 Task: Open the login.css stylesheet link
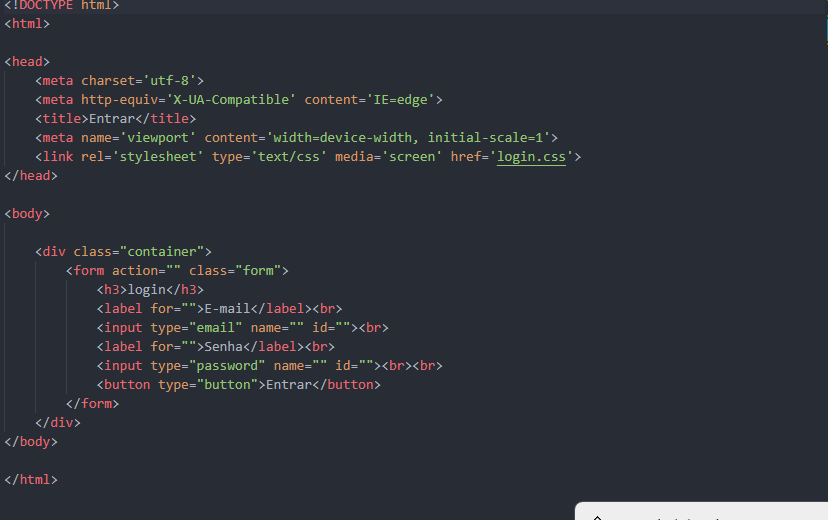coord(531,157)
